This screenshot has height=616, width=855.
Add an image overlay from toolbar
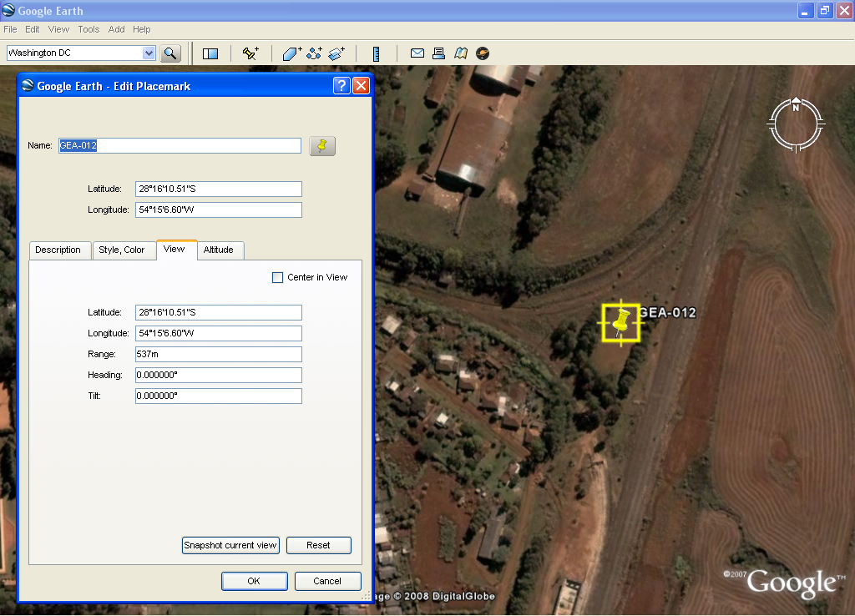click(336, 53)
